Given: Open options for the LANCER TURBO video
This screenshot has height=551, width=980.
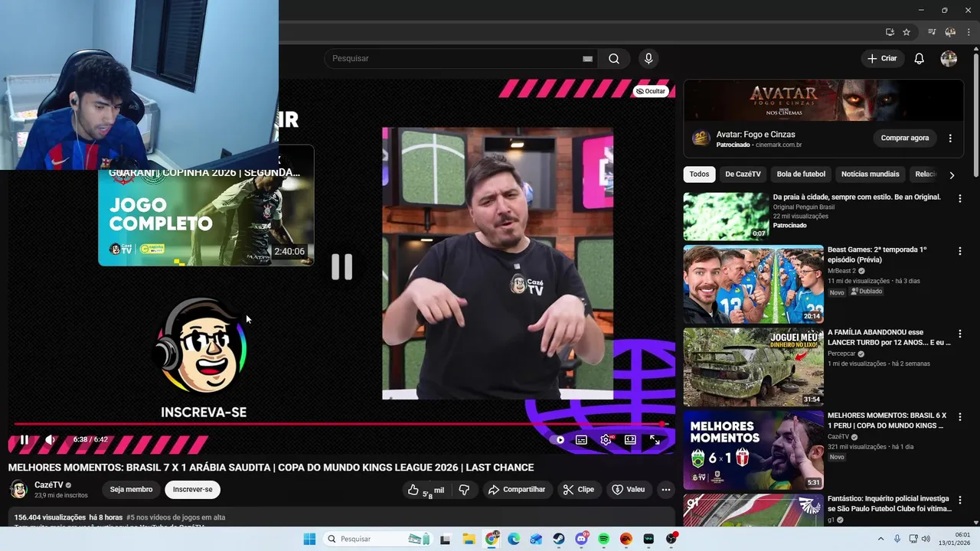Looking at the screenshot, I should click(x=959, y=334).
